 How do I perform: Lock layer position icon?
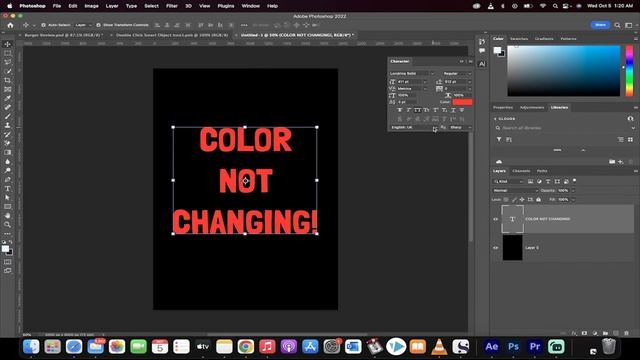(522, 200)
